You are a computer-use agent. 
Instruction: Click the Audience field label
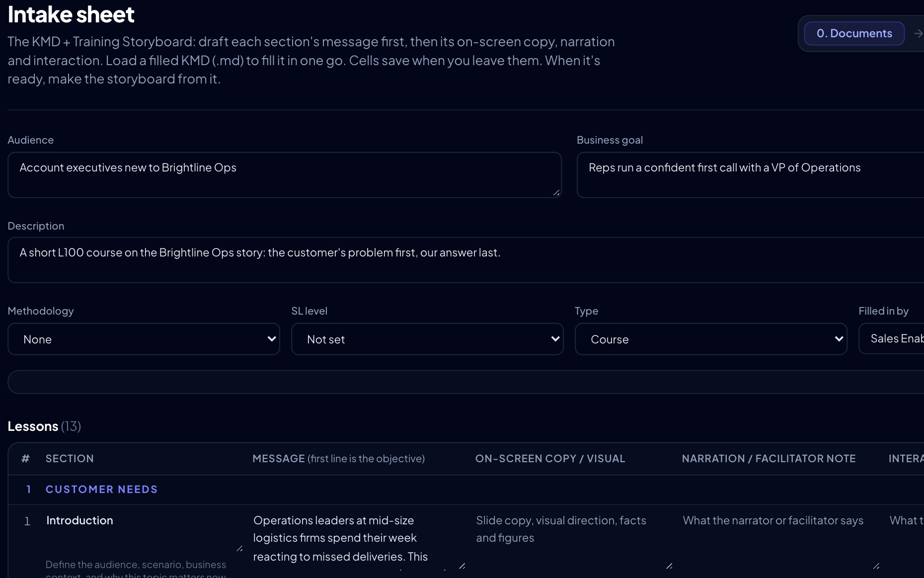(x=31, y=140)
